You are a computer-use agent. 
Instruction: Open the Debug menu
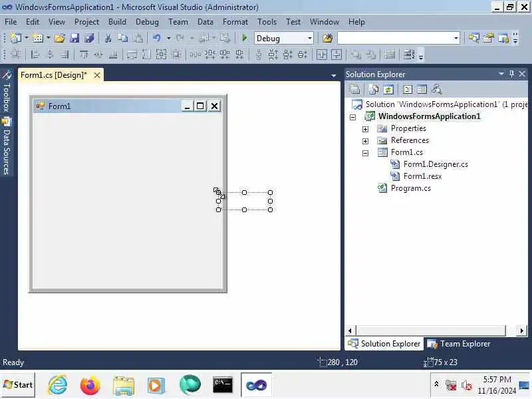point(147,22)
